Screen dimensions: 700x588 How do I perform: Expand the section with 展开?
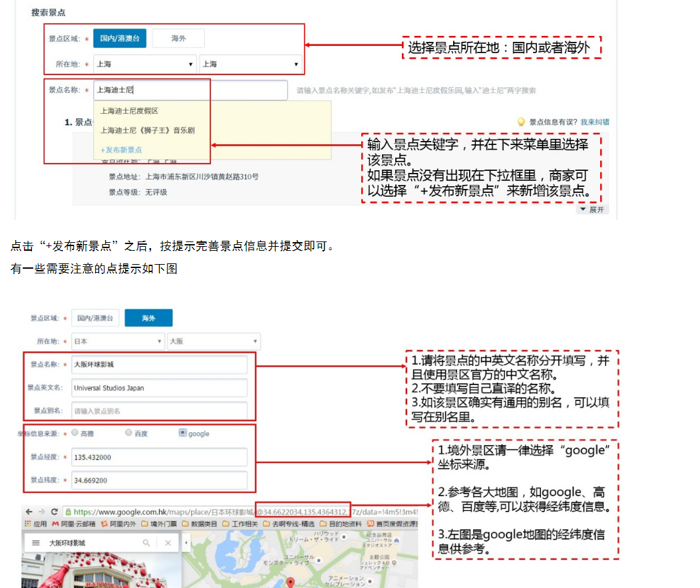[592, 210]
